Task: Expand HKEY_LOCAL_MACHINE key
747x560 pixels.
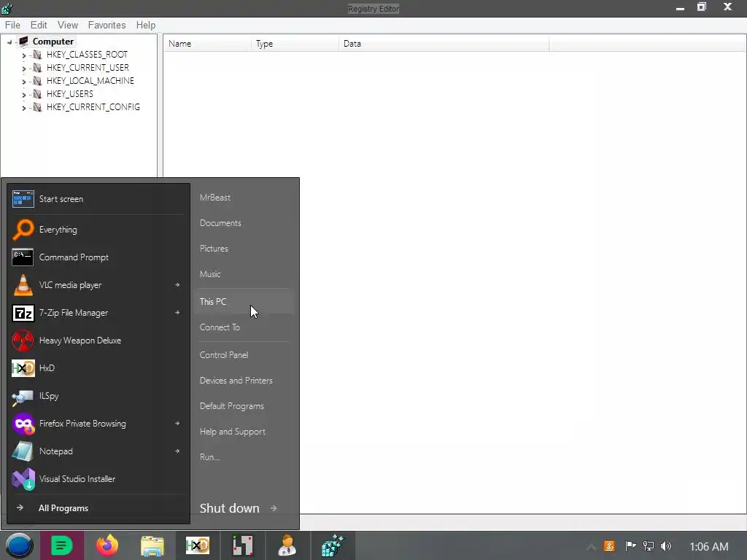Action: [x=24, y=82]
